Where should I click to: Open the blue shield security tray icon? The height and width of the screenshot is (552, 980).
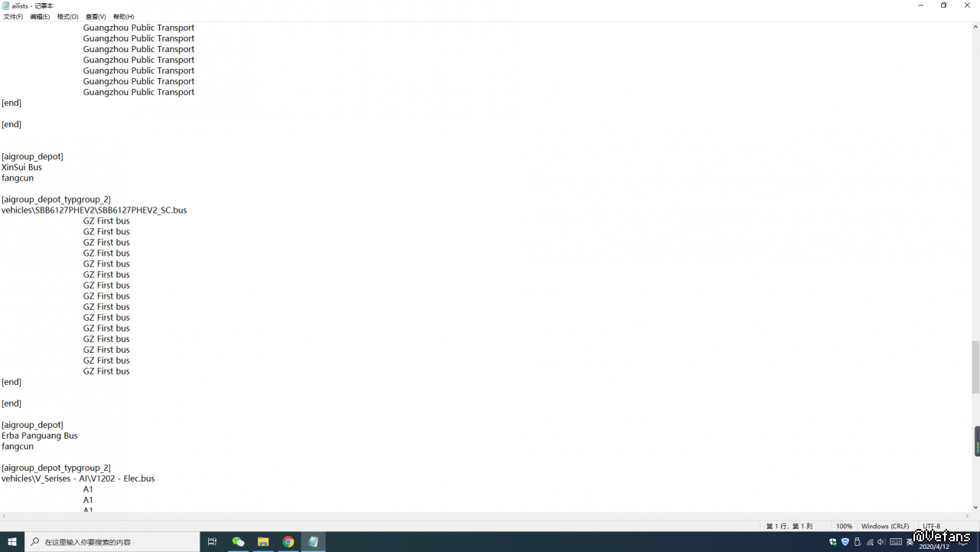click(845, 542)
